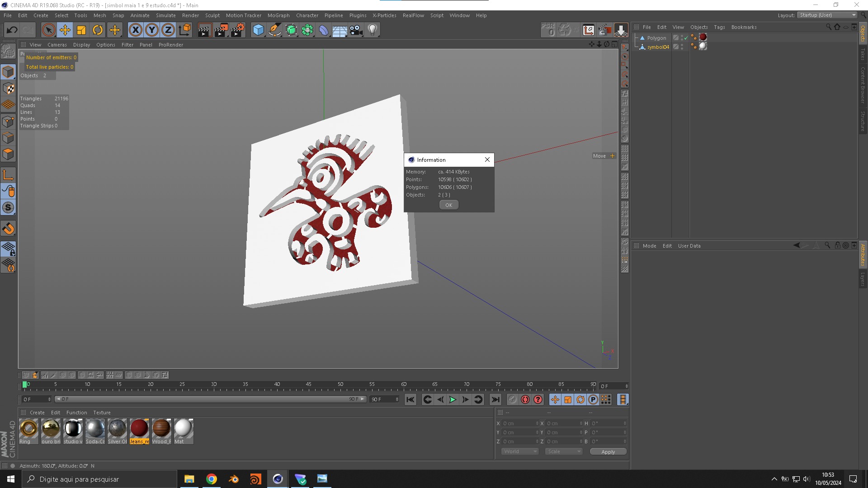Viewport: 868px width, 488px height.
Task: Open the MoGraph menu
Action: pyautogui.click(x=278, y=15)
